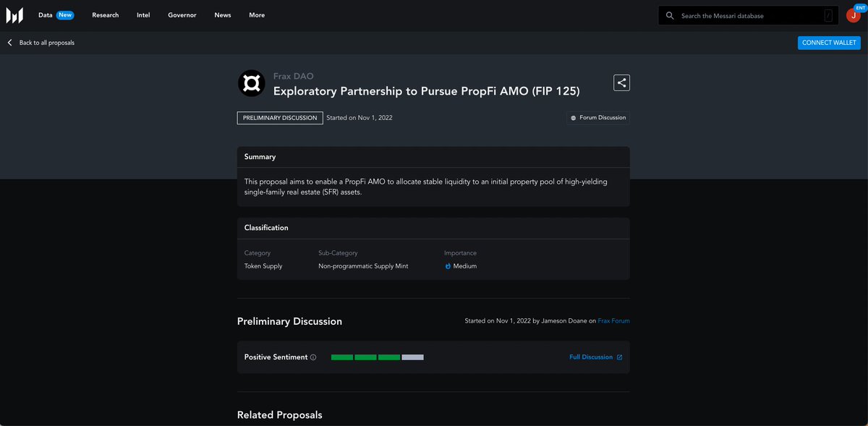
Task: Open the Frax Forum link
Action: pos(613,320)
